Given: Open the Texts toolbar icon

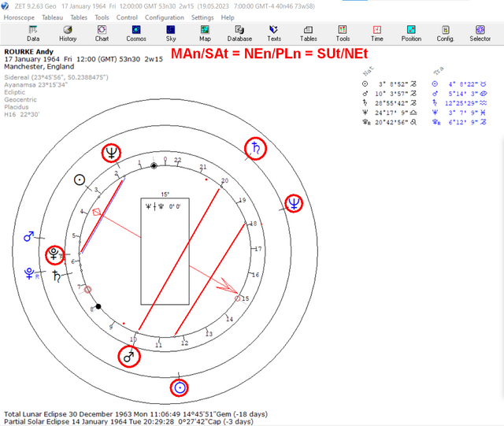Looking at the screenshot, I should coord(274,33).
